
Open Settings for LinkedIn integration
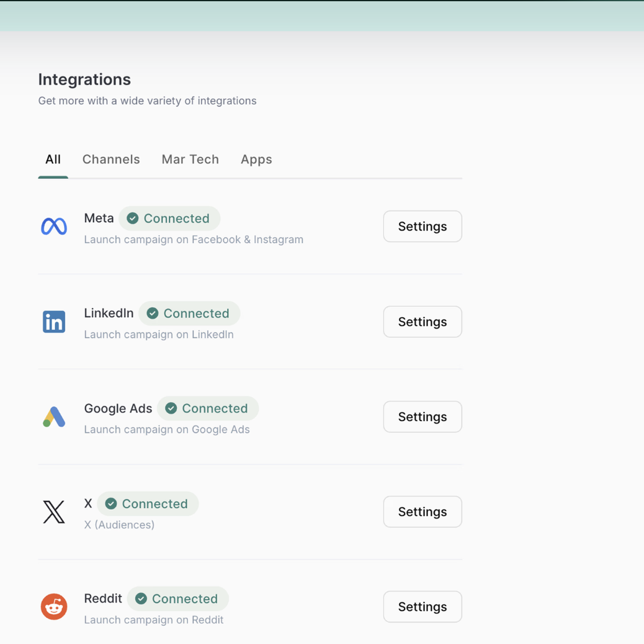[422, 322]
